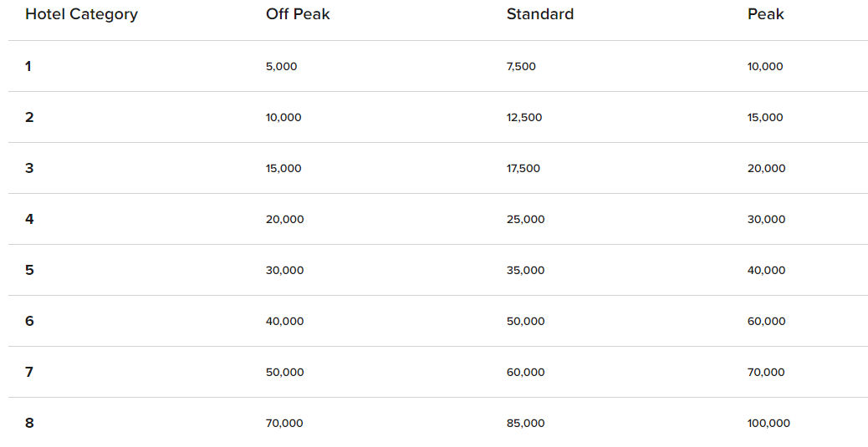Select hotel category 8 row label
The width and height of the screenshot is (868, 447).
[29, 424]
